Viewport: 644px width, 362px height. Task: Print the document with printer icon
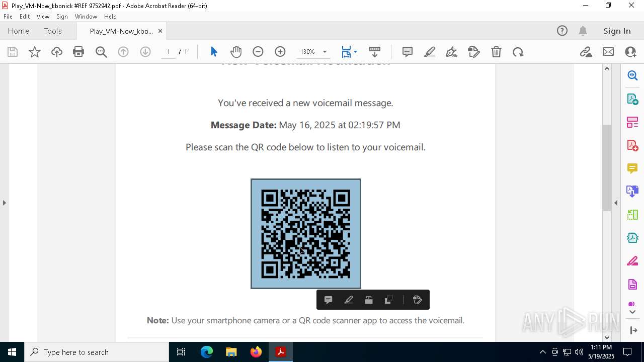(x=78, y=52)
